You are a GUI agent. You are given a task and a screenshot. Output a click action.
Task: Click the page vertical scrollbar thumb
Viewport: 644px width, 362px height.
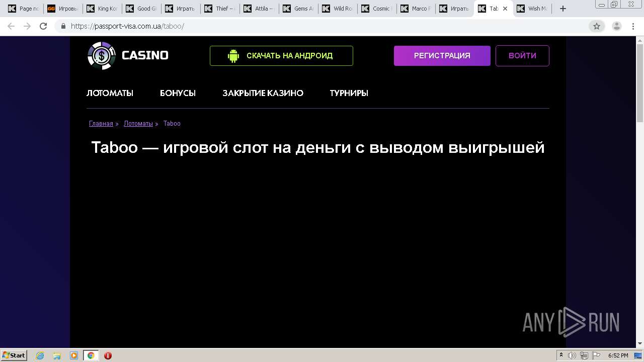[x=640, y=83]
